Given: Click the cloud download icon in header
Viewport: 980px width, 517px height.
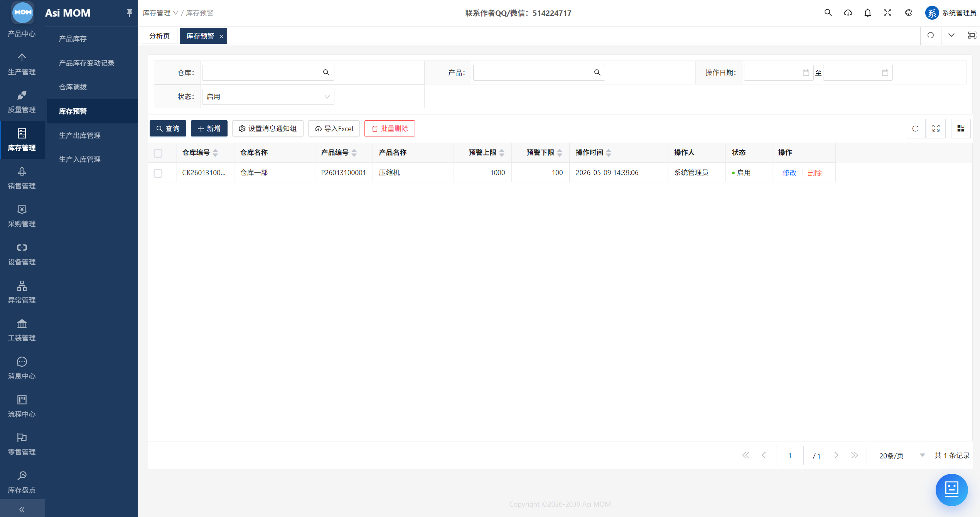Looking at the screenshot, I should (848, 13).
